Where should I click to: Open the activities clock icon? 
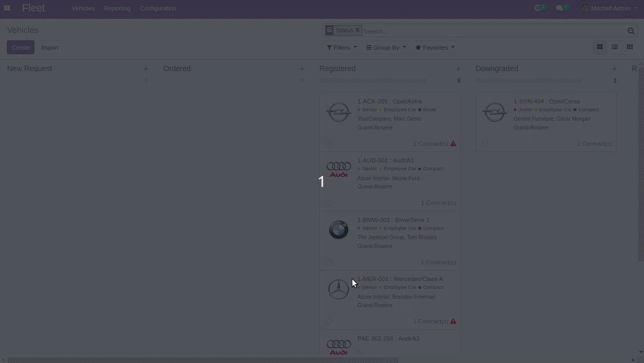[537, 8]
